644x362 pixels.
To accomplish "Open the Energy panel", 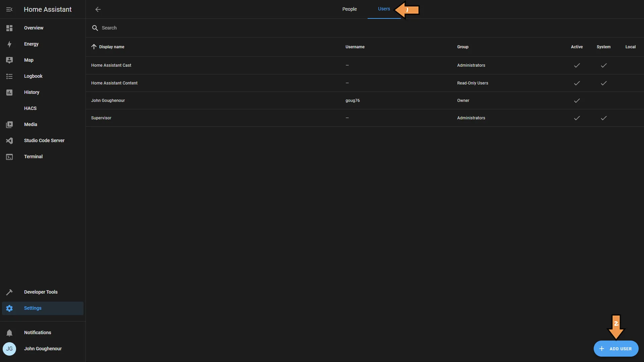I will (31, 44).
